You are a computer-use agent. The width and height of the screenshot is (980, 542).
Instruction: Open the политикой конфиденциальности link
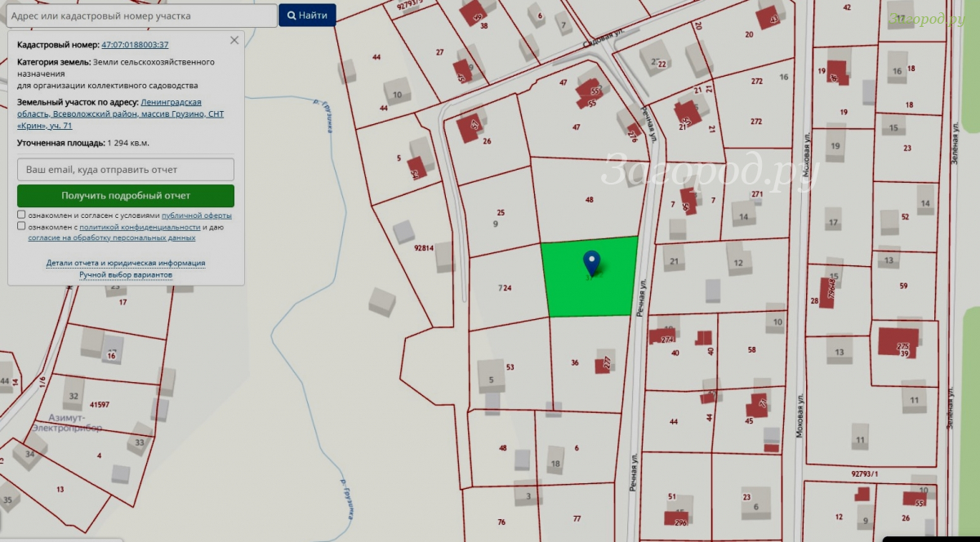pos(140,227)
